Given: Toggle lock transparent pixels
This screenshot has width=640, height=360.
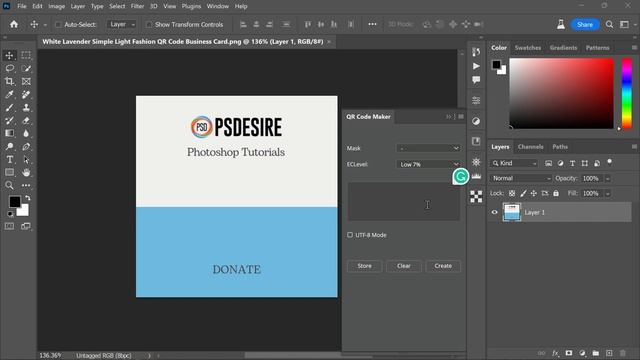Looking at the screenshot, I should [x=511, y=193].
